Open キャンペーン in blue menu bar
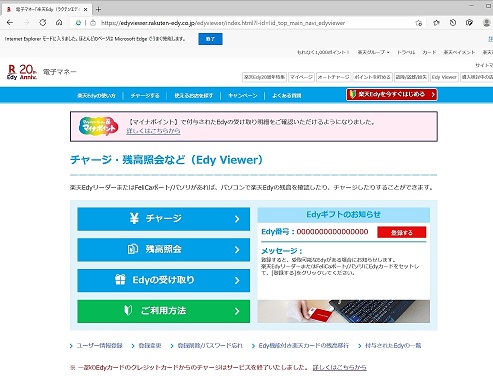The image size is (493, 376). [242, 96]
